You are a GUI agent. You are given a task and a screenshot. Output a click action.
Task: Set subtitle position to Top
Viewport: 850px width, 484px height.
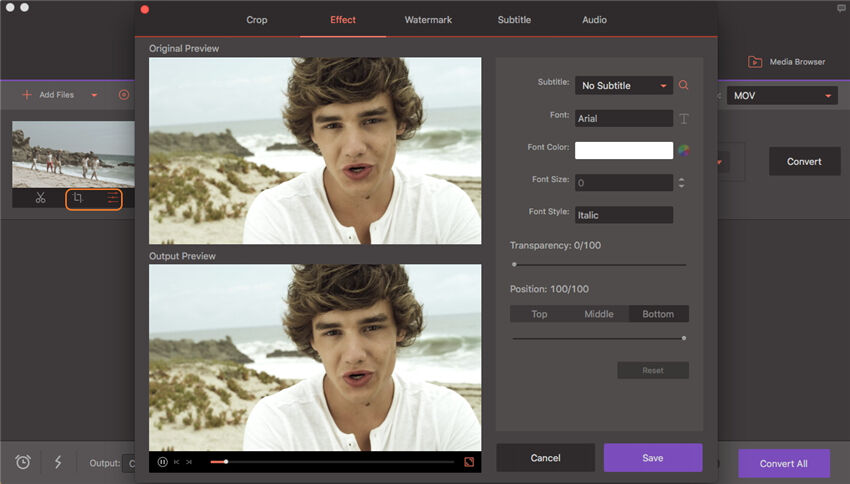point(539,314)
